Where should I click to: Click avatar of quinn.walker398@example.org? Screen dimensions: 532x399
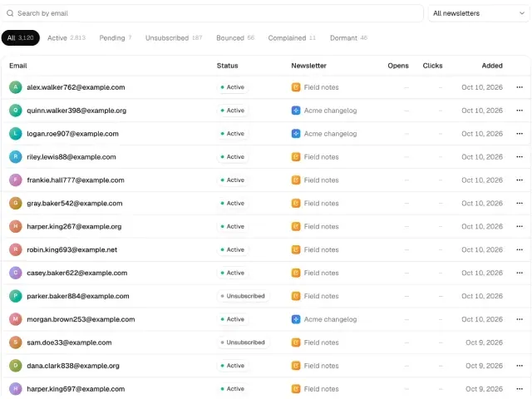point(16,111)
